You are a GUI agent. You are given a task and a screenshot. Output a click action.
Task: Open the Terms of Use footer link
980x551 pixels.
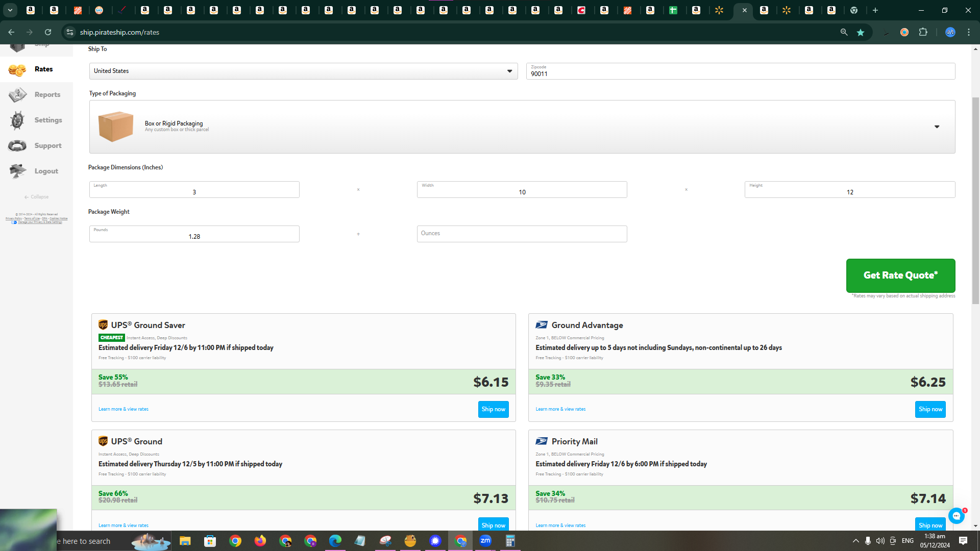tap(32, 218)
